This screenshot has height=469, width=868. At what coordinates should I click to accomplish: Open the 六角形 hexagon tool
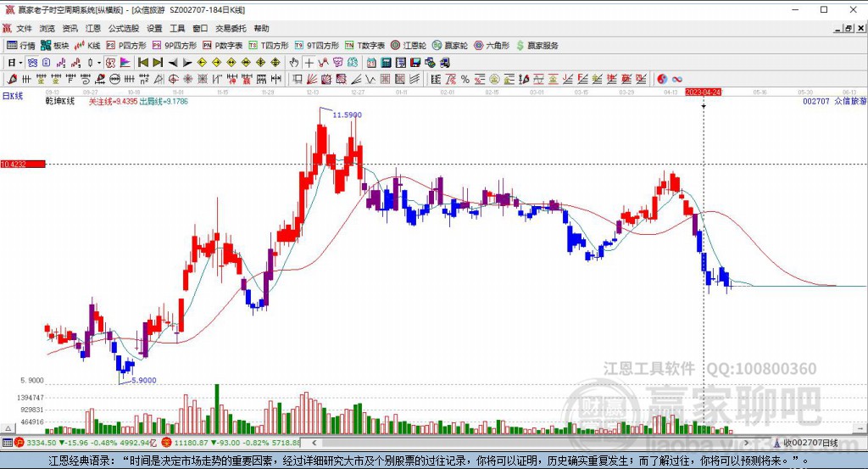click(492, 46)
